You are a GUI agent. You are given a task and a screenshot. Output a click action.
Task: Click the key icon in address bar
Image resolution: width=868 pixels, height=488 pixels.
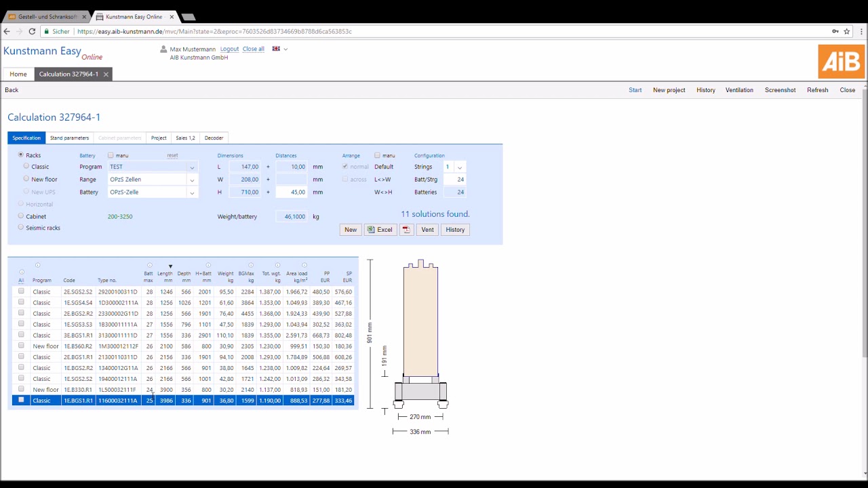835,31
